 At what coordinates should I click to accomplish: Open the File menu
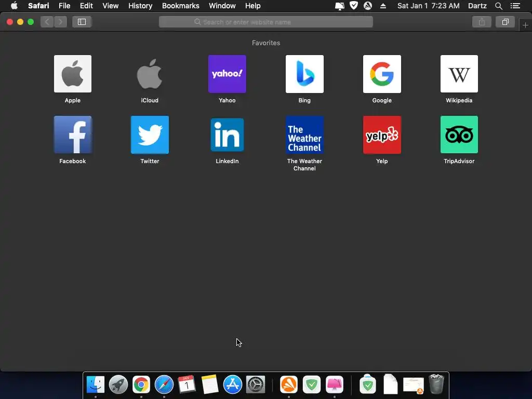point(64,6)
